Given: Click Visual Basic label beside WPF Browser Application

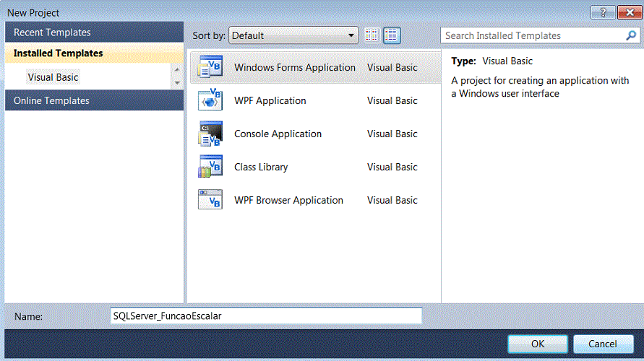Looking at the screenshot, I should (x=392, y=200).
